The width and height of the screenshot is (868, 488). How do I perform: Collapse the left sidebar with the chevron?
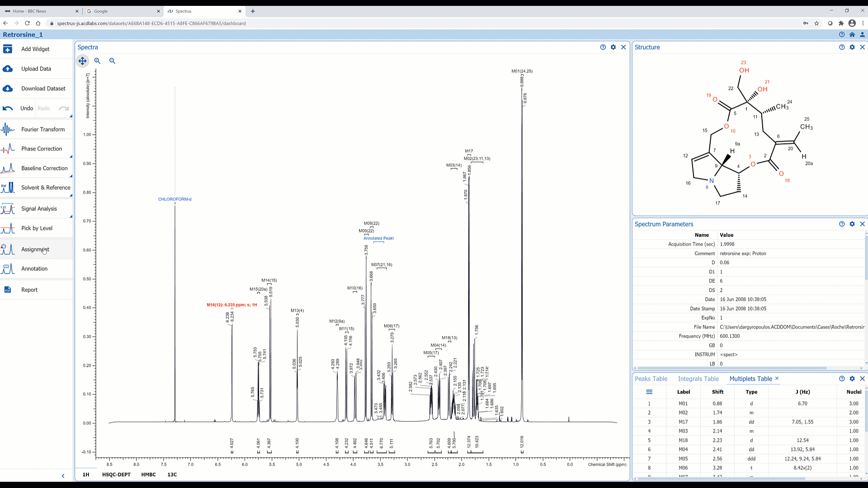tap(63, 476)
